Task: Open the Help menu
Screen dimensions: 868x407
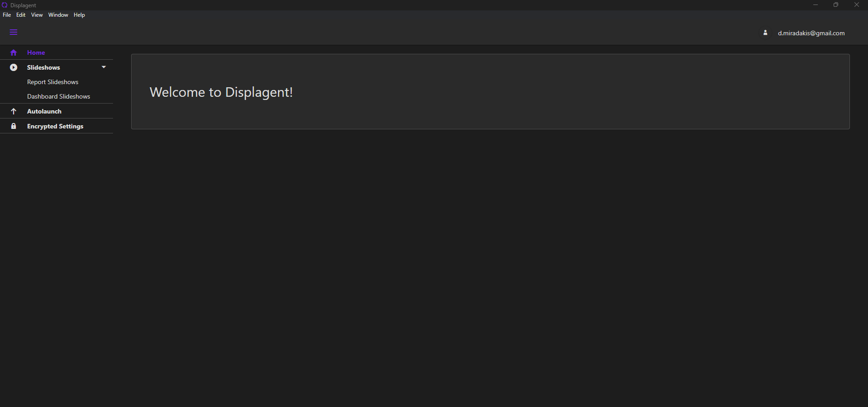Action: click(x=79, y=15)
